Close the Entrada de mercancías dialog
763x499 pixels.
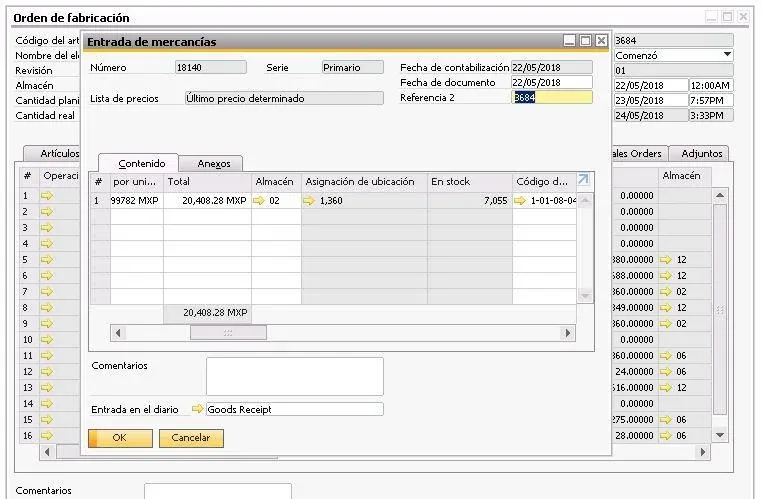tap(601, 41)
